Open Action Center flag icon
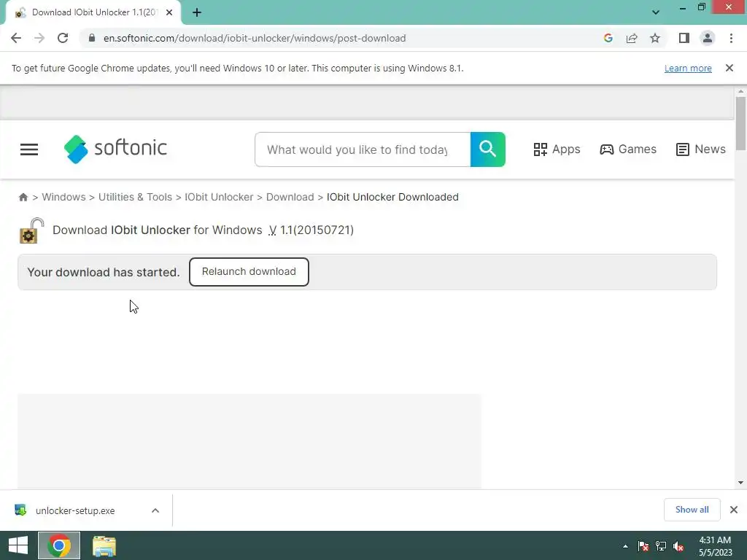Viewport: 747px width, 560px height. pyautogui.click(x=643, y=546)
